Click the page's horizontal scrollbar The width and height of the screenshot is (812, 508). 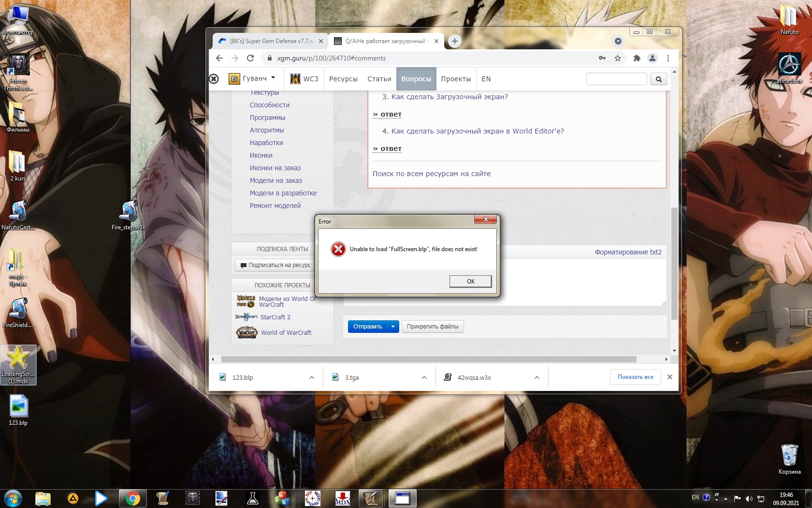point(429,359)
